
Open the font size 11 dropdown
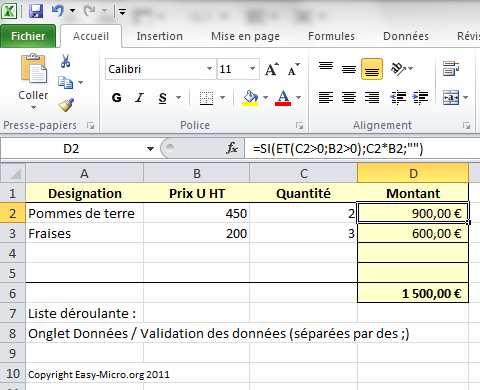pyautogui.click(x=252, y=69)
